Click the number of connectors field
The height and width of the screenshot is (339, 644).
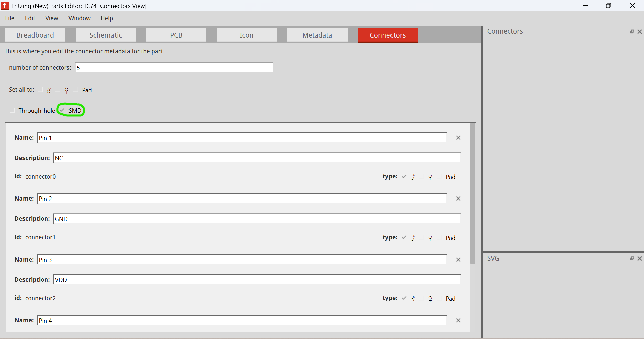coord(174,68)
